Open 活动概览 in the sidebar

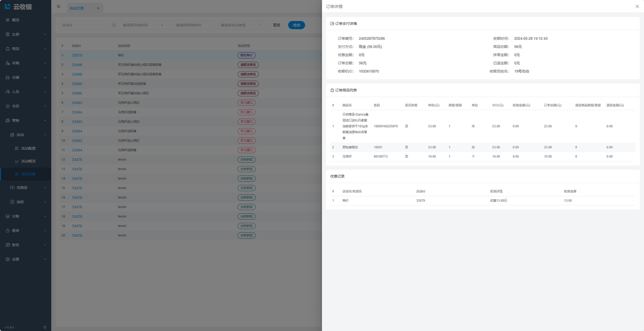click(x=28, y=161)
